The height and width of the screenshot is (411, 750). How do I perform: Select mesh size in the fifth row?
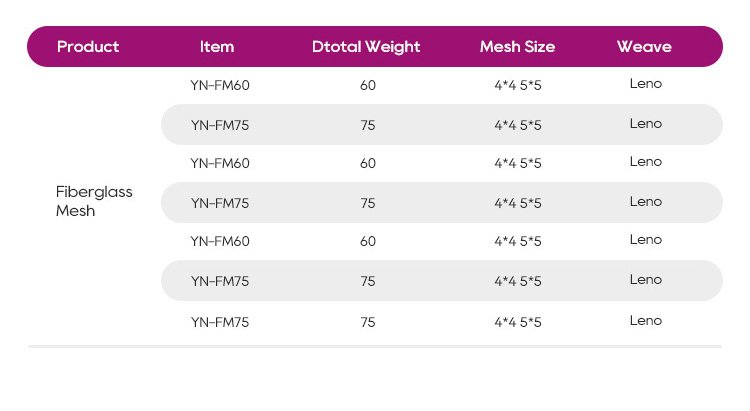[x=517, y=241]
